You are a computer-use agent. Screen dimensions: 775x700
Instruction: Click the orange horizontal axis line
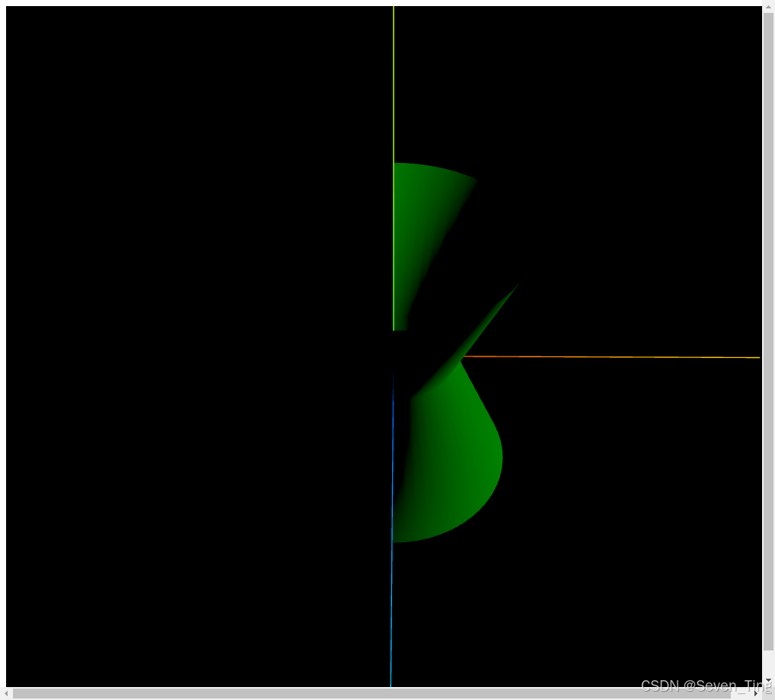pos(611,356)
